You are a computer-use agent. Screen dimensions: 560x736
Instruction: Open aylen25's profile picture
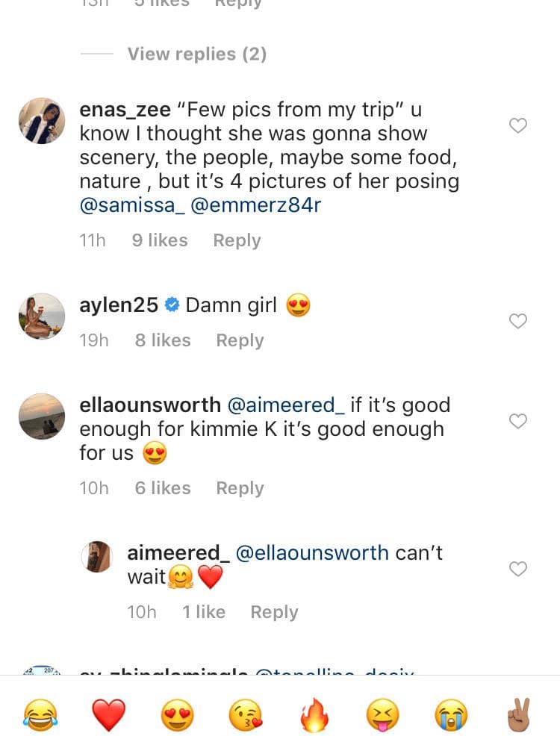42,316
